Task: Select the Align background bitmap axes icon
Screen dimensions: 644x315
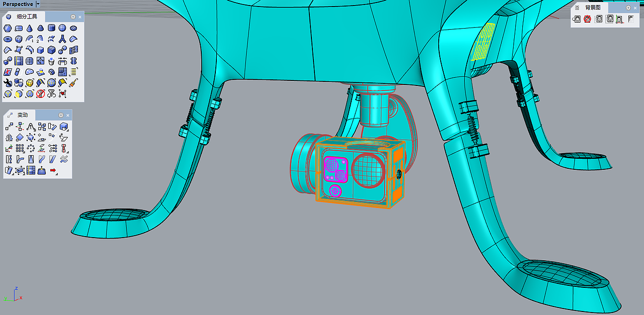Action: [619, 19]
